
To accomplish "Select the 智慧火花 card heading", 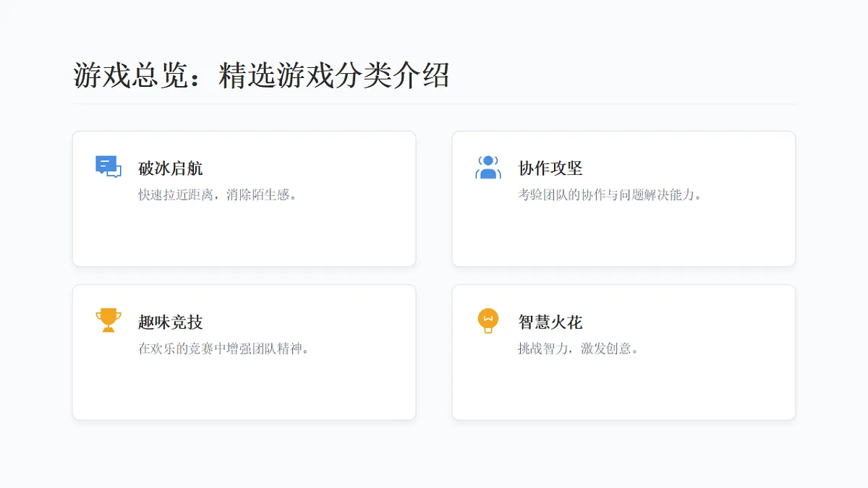I will tap(550, 322).
